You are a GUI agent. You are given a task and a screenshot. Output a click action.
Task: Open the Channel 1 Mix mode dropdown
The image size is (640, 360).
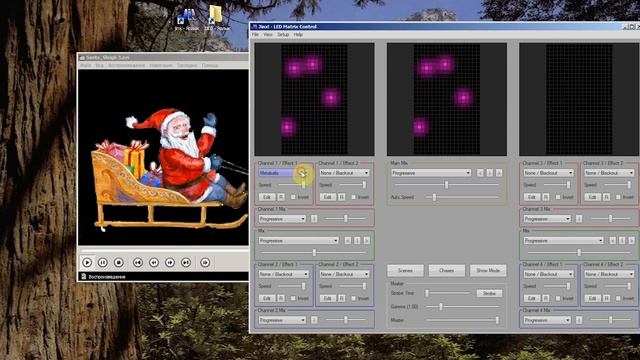(x=282, y=219)
